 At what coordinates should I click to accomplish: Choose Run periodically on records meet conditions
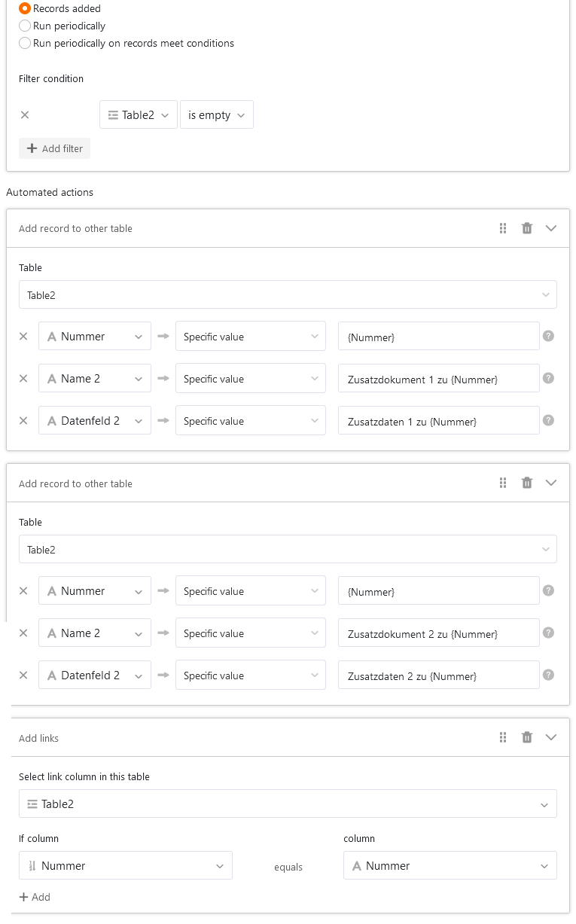(x=25, y=43)
